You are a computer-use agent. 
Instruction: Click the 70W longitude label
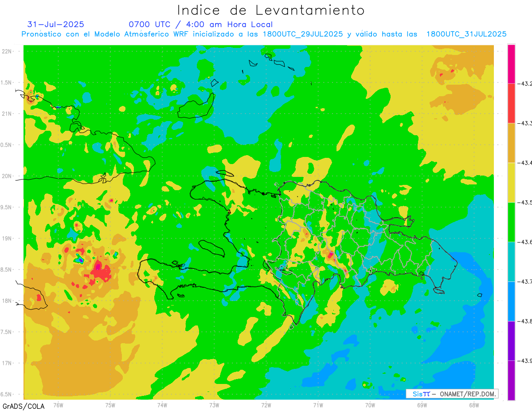click(x=370, y=404)
